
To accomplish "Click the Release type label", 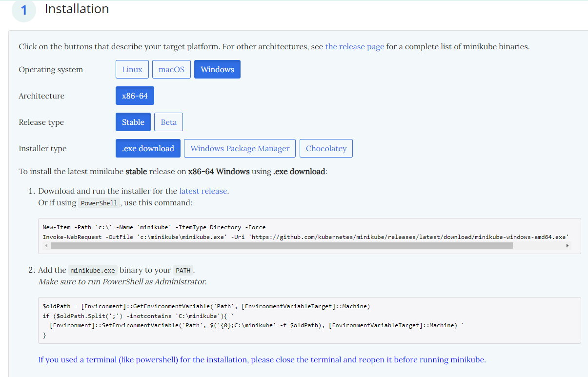I will (41, 122).
